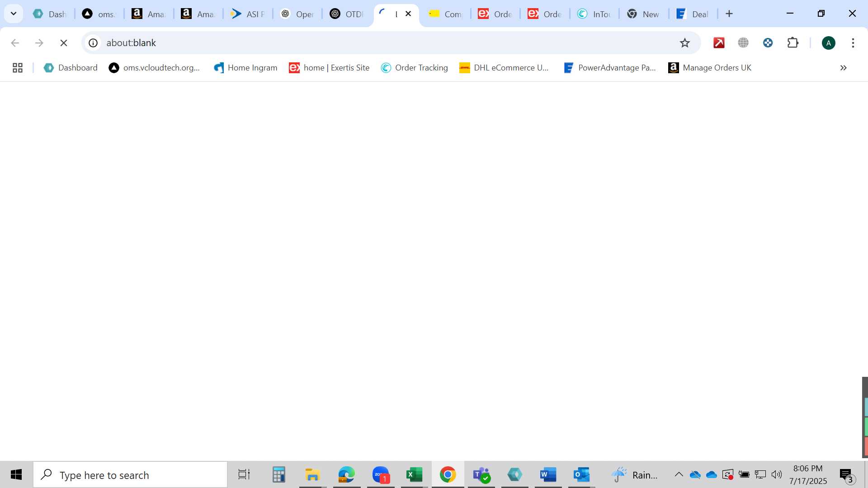The height and width of the screenshot is (488, 868).
Task: Open the Rain weather widget
Action: [635, 474]
